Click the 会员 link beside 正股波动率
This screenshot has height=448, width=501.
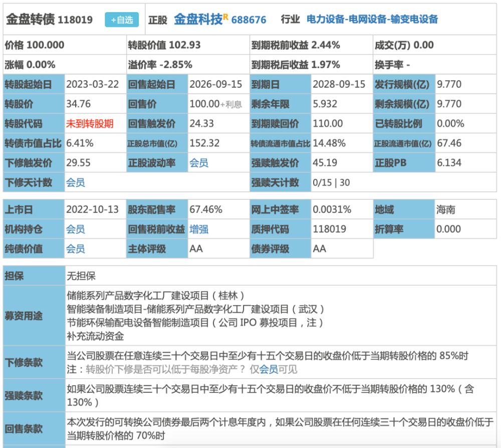click(199, 163)
